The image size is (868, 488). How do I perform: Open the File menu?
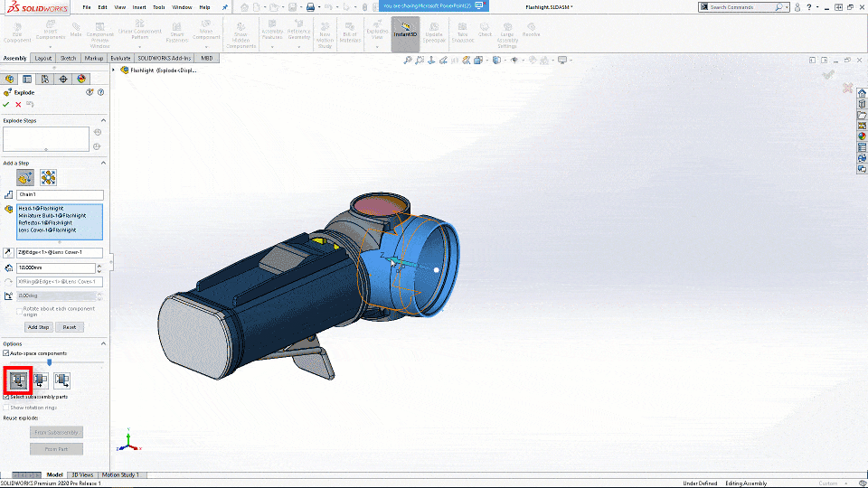[87, 7]
